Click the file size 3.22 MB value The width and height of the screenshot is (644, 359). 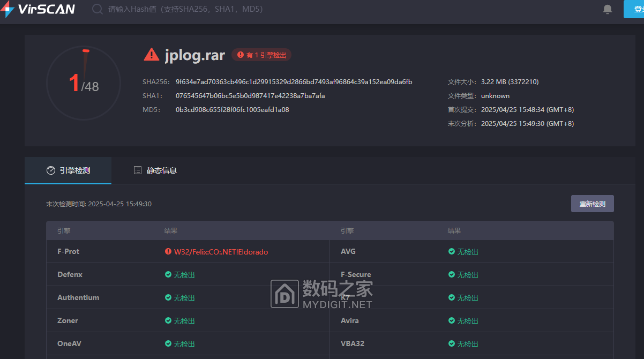click(510, 82)
